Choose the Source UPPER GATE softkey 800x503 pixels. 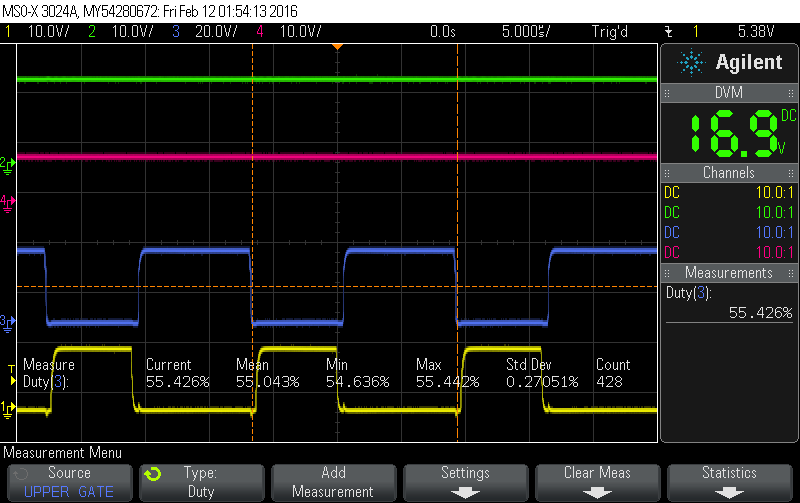[69, 482]
